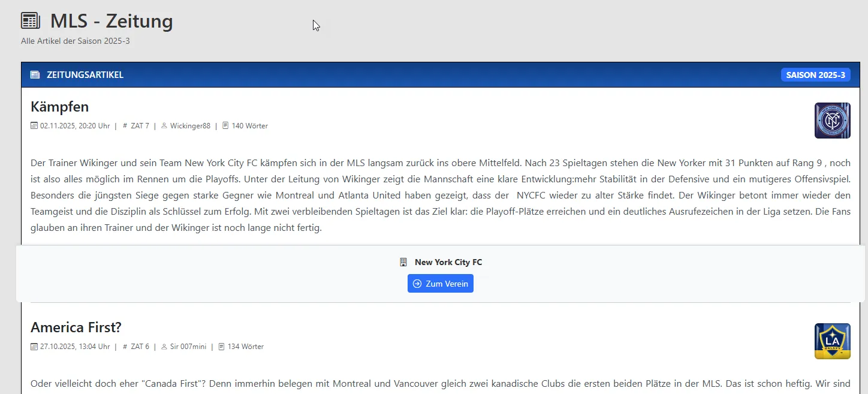Open the Kämpfen article headline
868x394 pixels.
59,107
